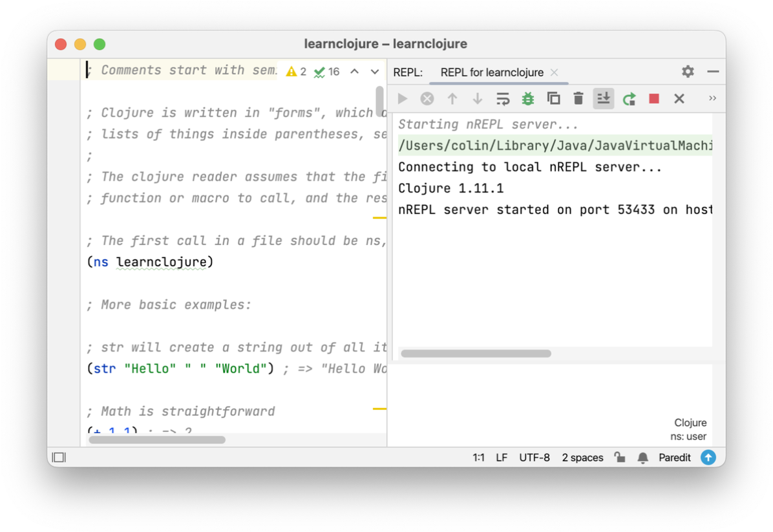Click the 'REPL:' tool window title label
This screenshot has width=773, height=532.
pos(408,72)
